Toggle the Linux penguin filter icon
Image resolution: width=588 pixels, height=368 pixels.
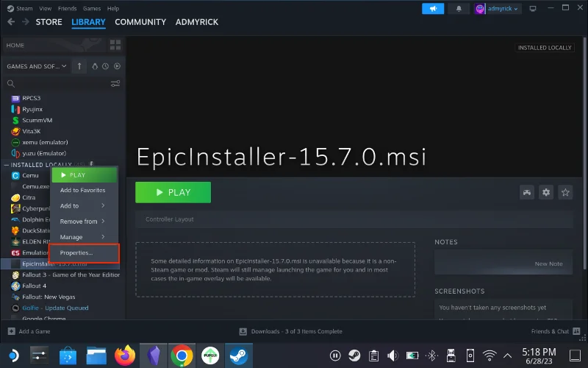pyautogui.click(x=95, y=66)
